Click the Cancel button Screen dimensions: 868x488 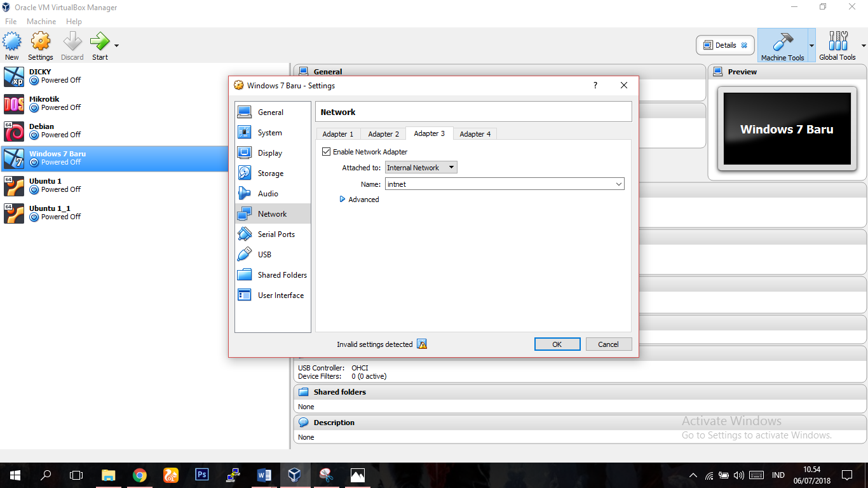(608, 344)
